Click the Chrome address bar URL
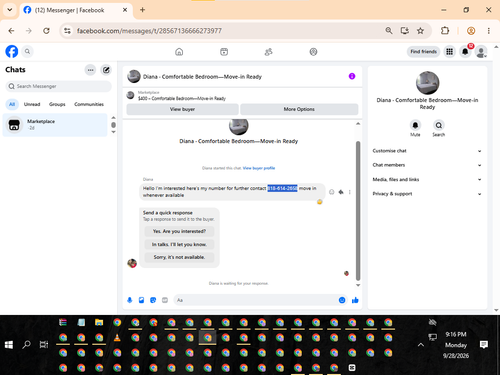Viewport: 500px width, 375px height. tap(149, 31)
